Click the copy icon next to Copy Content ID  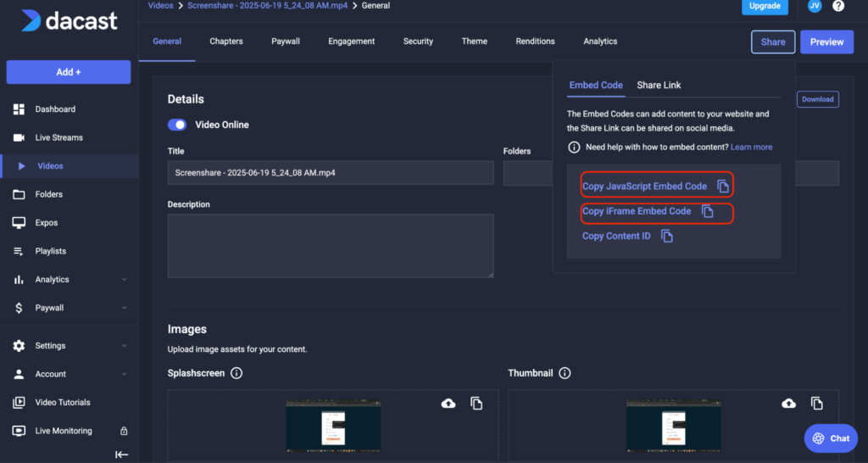pos(667,237)
